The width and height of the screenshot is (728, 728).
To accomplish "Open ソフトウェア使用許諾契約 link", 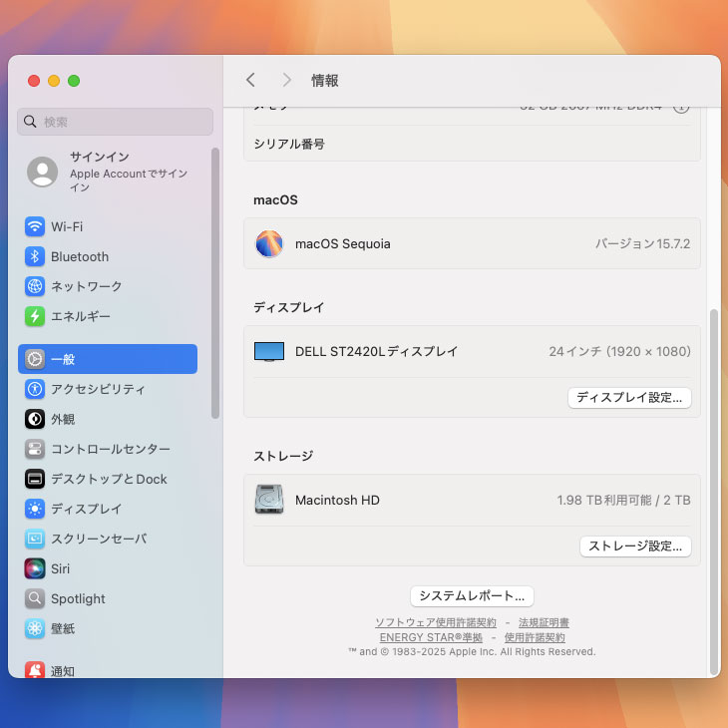I will [435, 622].
